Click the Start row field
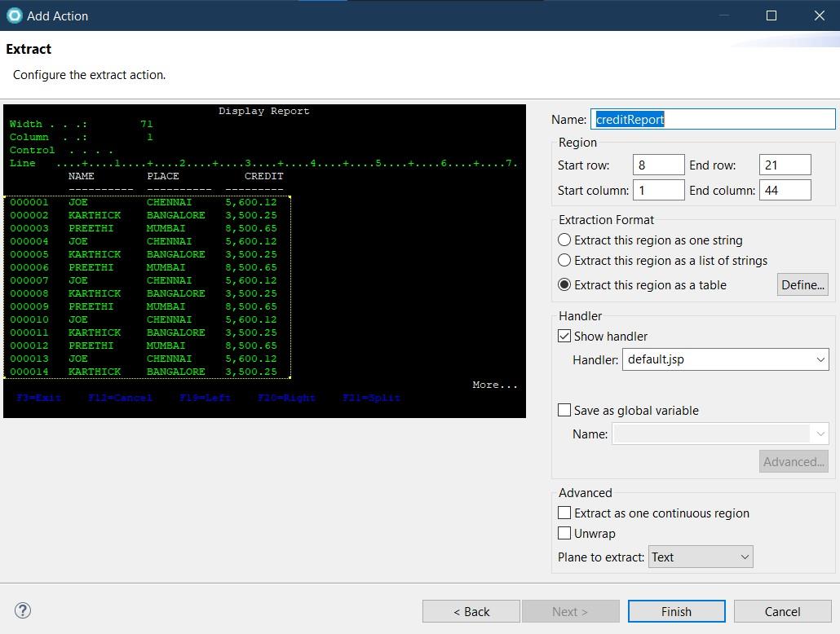Image resolution: width=840 pixels, height=634 pixels. [658, 165]
